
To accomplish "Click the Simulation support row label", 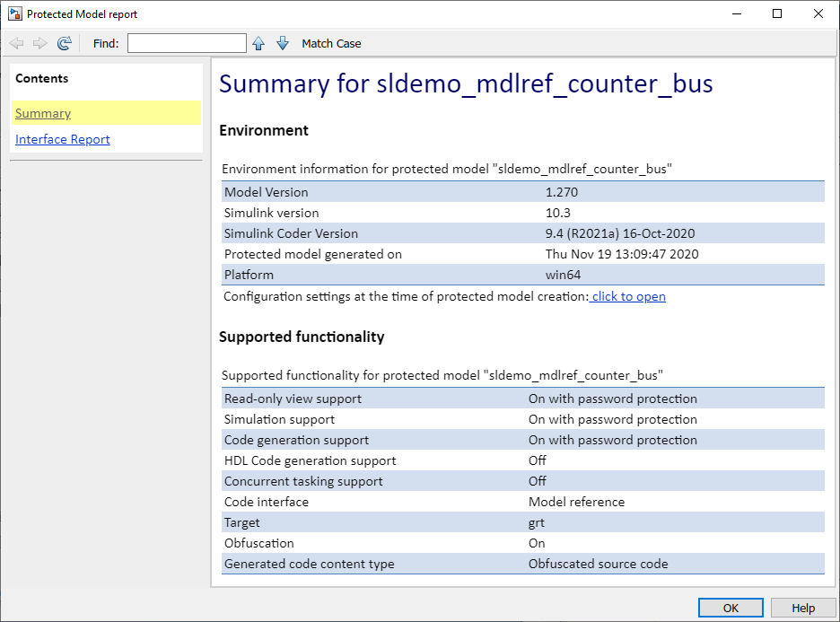I will [x=280, y=419].
